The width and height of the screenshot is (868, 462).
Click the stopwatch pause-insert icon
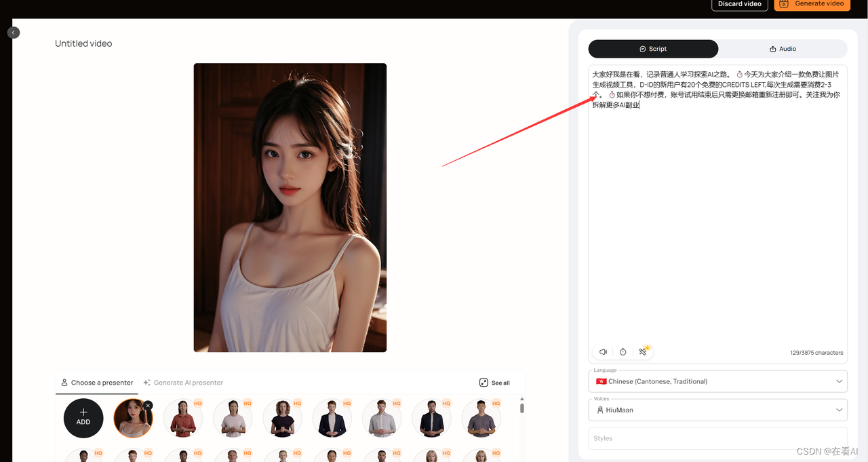(x=623, y=352)
